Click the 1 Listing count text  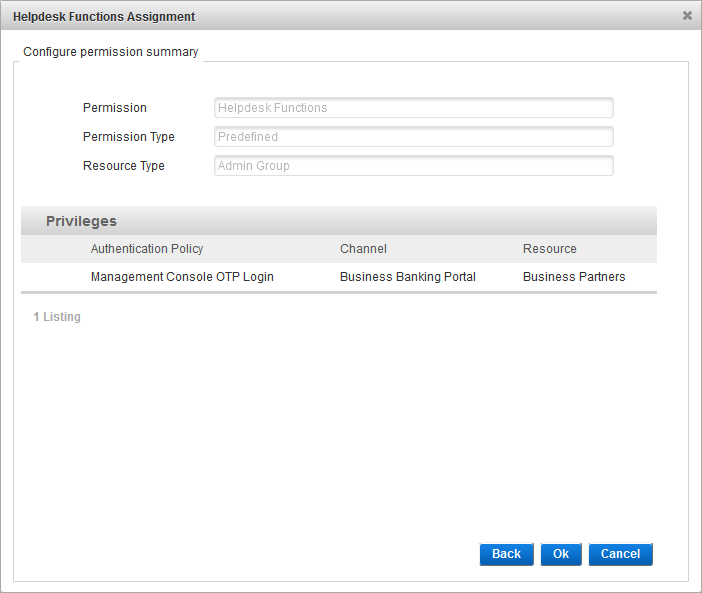point(57,317)
